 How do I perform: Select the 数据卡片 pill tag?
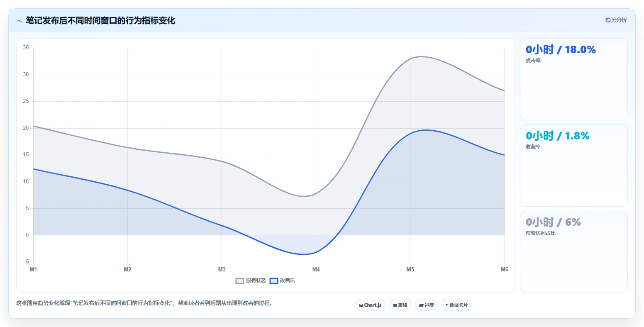[x=456, y=305]
